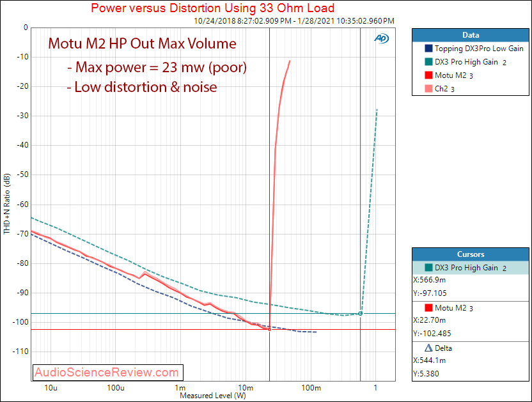This screenshot has height=402, width=532.
Task: Click the cursor value 'Y:-97.105'
Action: coord(430,293)
